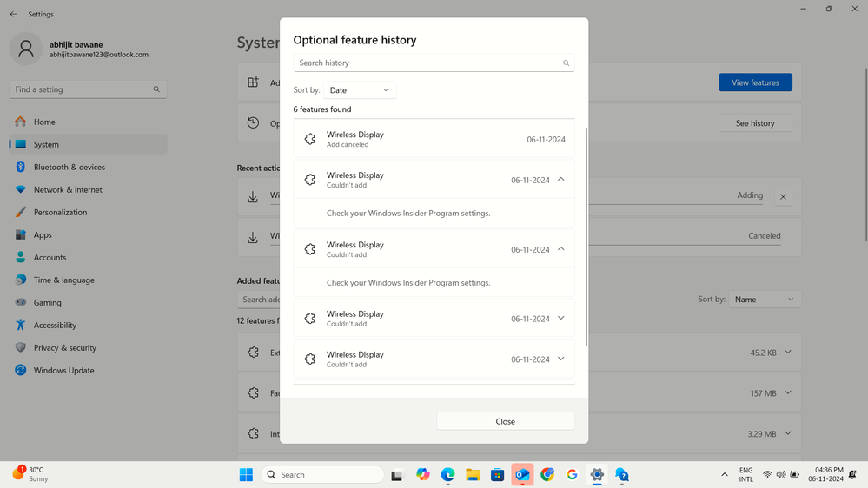Click the Settings page scrollbar
This screenshot has height=488, width=868.
[x=865, y=155]
